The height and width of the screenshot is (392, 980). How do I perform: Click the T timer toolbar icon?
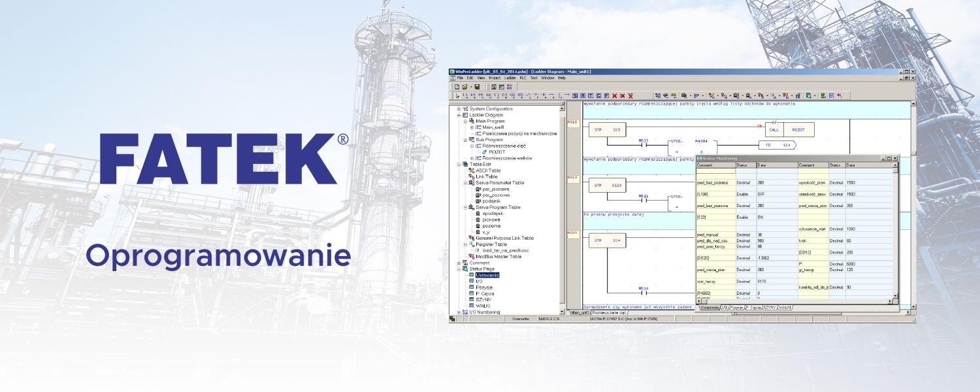[590, 95]
